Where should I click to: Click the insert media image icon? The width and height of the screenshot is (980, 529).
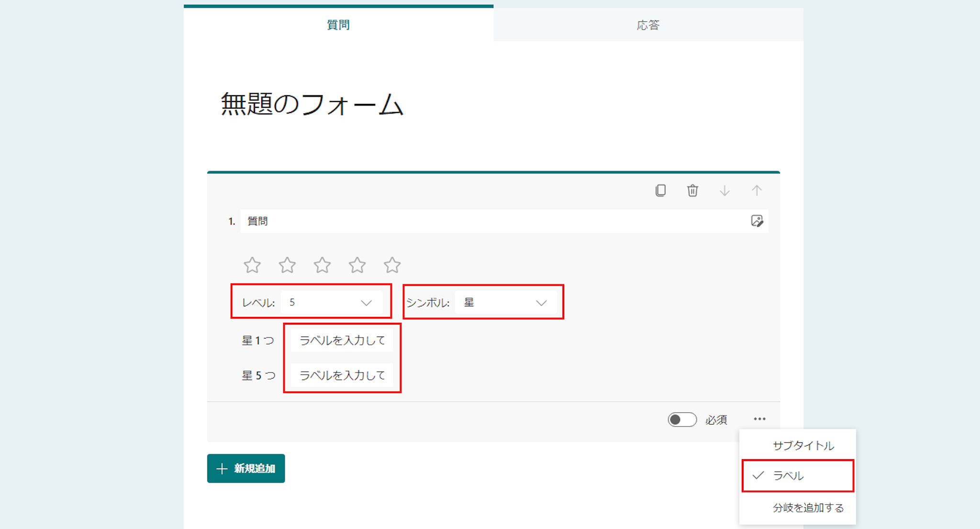point(757,221)
